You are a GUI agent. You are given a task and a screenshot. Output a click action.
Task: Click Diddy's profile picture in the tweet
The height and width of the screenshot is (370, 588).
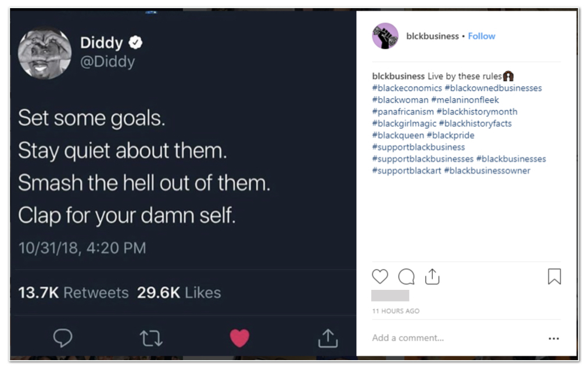45,53
